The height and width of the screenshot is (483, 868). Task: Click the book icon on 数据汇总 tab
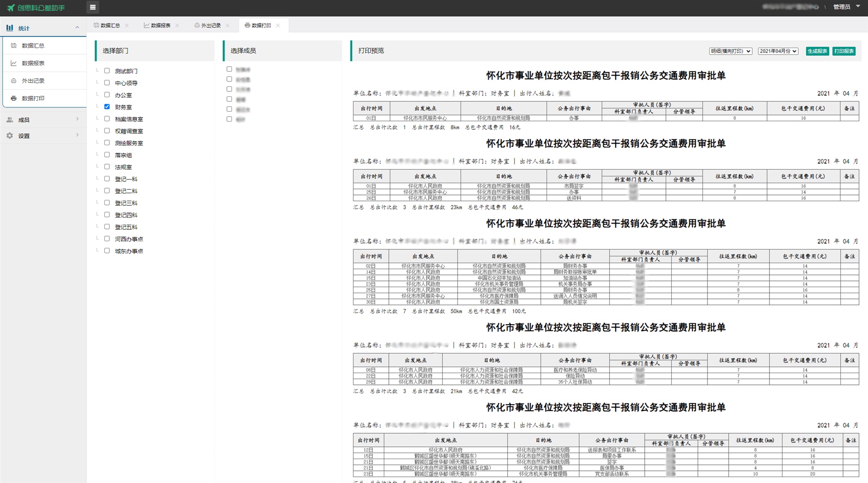pyautogui.click(x=96, y=25)
